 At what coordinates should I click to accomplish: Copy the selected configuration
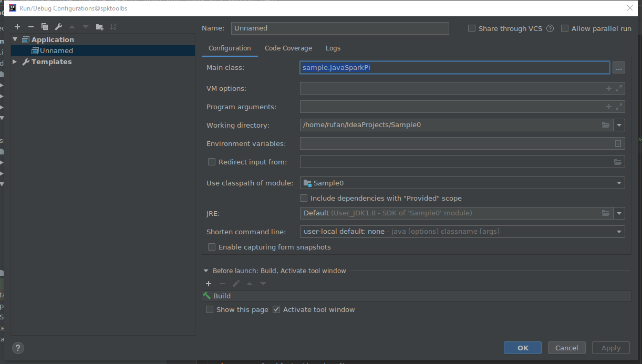pos(45,27)
